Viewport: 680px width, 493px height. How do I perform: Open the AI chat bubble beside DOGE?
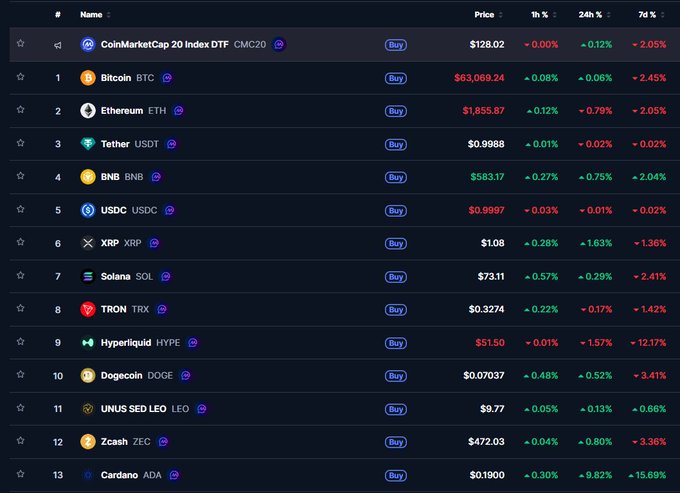coord(186,375)
